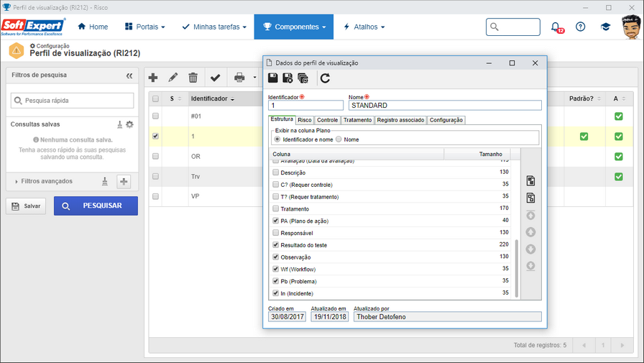The width and height of the screenshot is (644, 363).
Task: Open the Atalhos dropdown menu
Action: point(364,27)
